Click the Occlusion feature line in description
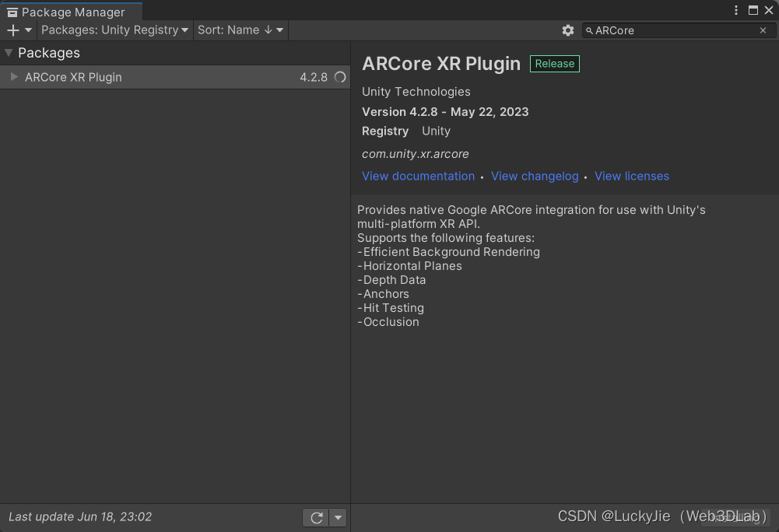Image resolution: width=779 pixels, height=532 pixels. pos(388,322)
